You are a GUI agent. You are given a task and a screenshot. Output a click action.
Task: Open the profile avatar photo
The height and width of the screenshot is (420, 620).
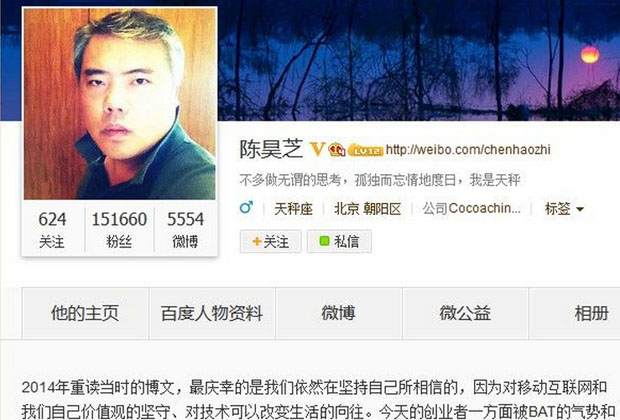coord(120,104)
